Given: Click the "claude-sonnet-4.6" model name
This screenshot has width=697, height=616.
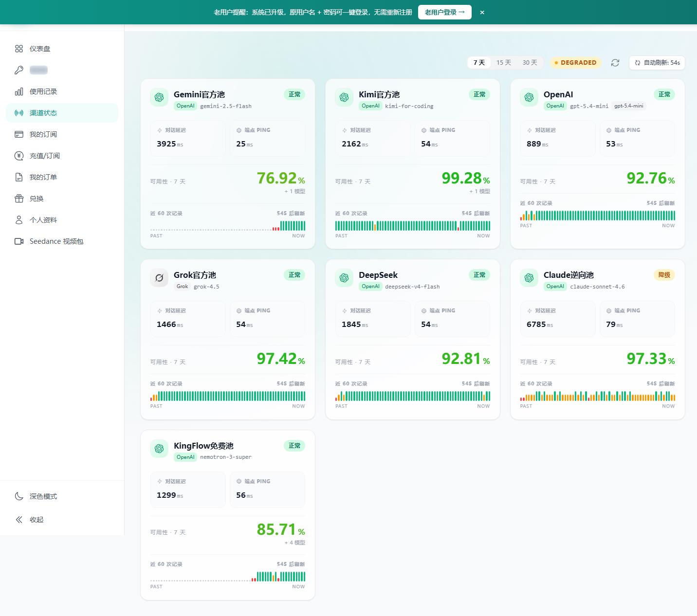Looking at the screenshot, I should click(x=597, y=287).
